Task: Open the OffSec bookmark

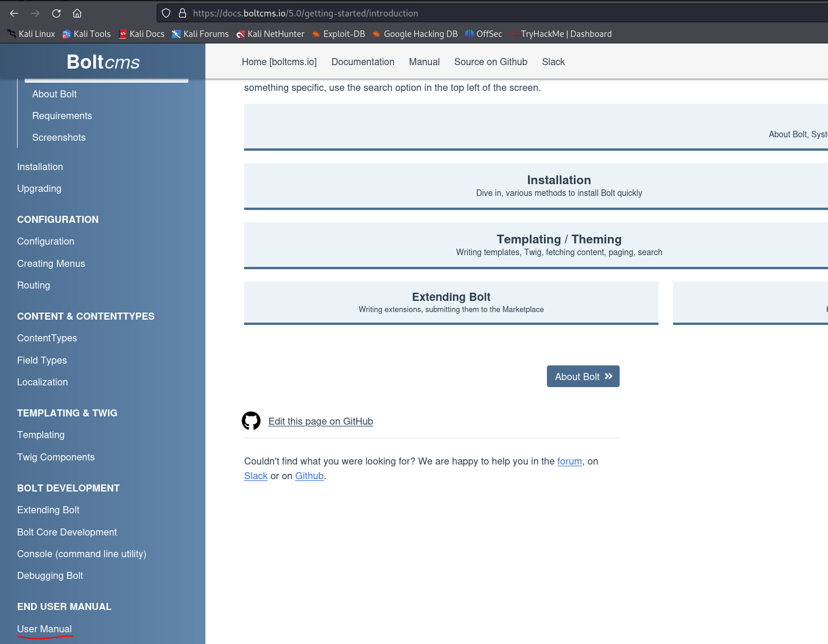Action: coord(484,34)
